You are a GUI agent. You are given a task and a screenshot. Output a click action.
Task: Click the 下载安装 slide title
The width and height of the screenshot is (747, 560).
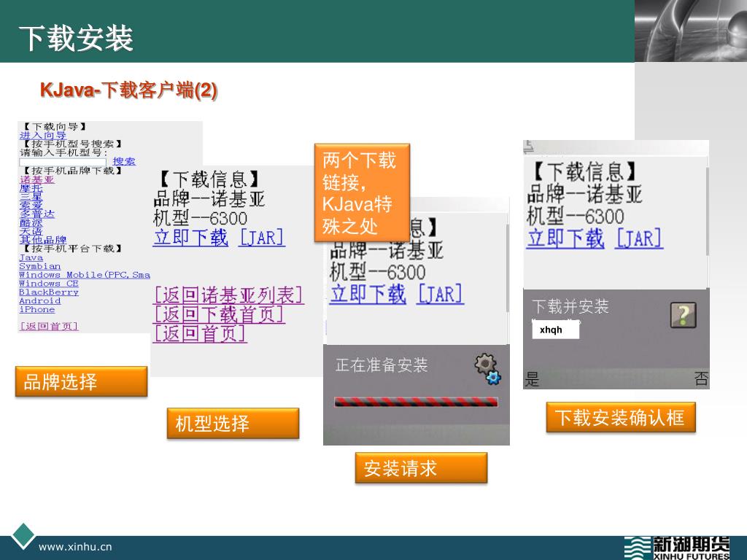(76, 38)
